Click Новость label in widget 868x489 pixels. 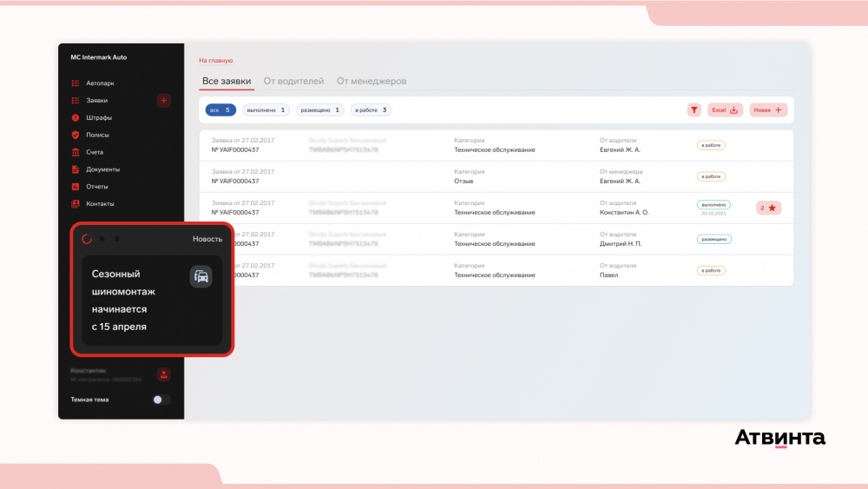coord(207,239)
